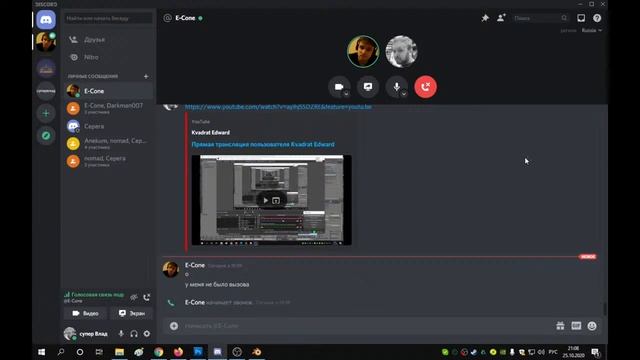Turn on camera in call controls
This screenshot has height=360, width=640.
click(x=339, y=87)
